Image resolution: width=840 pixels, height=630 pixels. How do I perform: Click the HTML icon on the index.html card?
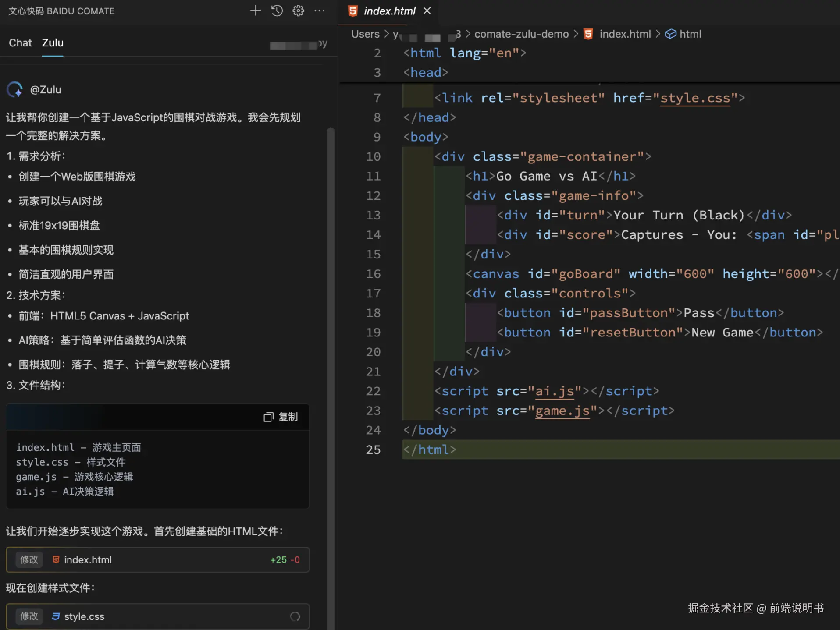tap(56, 559)
